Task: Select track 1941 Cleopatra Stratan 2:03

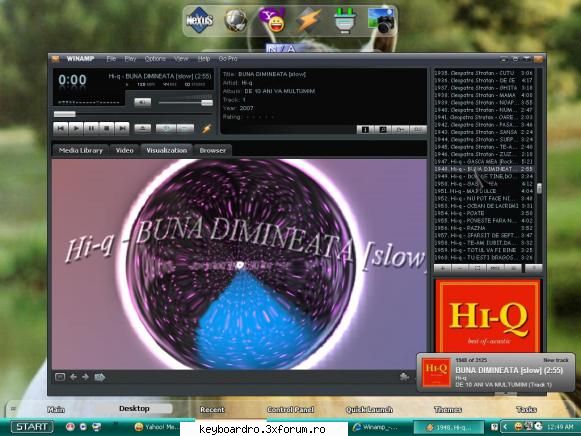Action: pos(484,117)
